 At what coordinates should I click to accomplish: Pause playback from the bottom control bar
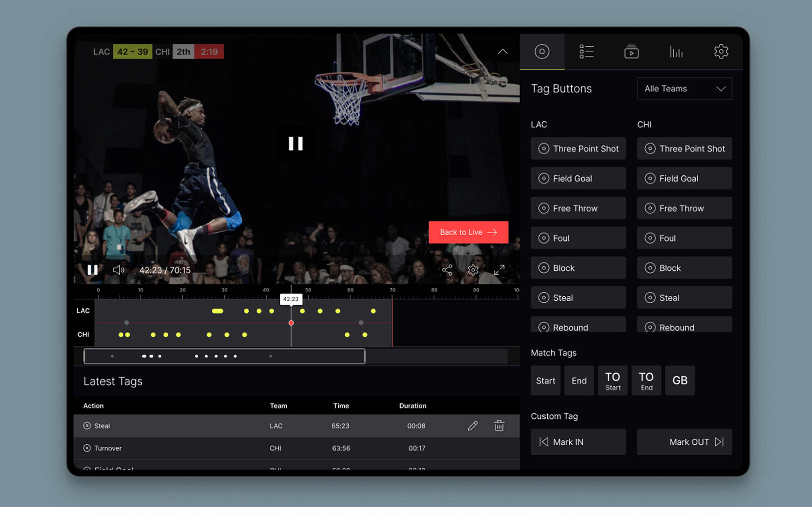click(x=93, y=270)
